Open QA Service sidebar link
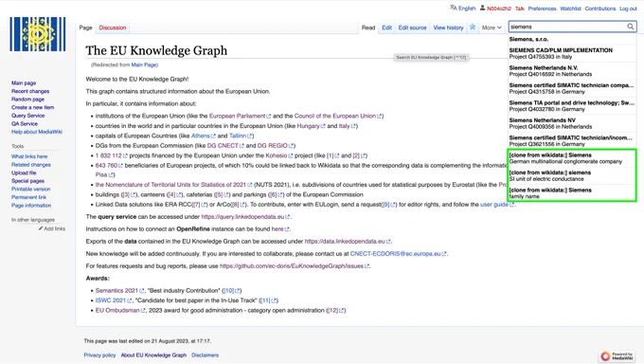 tap(25, 123)
